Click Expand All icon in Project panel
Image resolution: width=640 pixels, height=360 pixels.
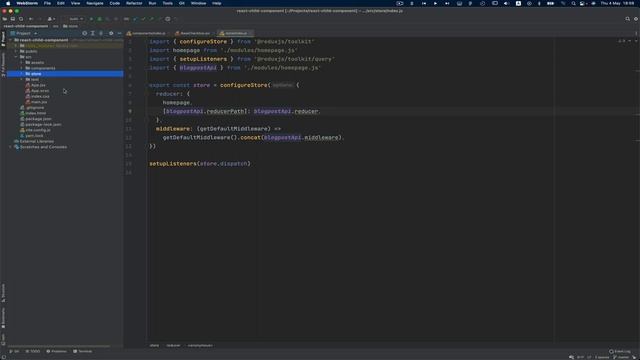93,33
